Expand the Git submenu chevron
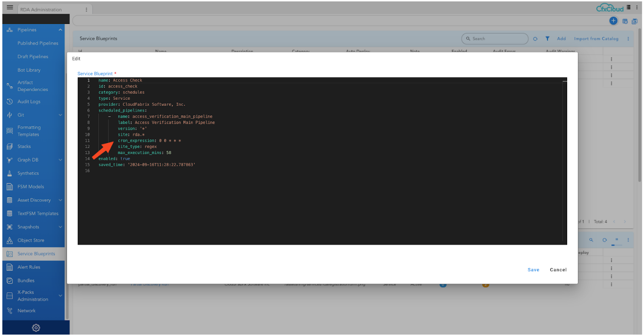644x336 pixels. click(60, 115)
